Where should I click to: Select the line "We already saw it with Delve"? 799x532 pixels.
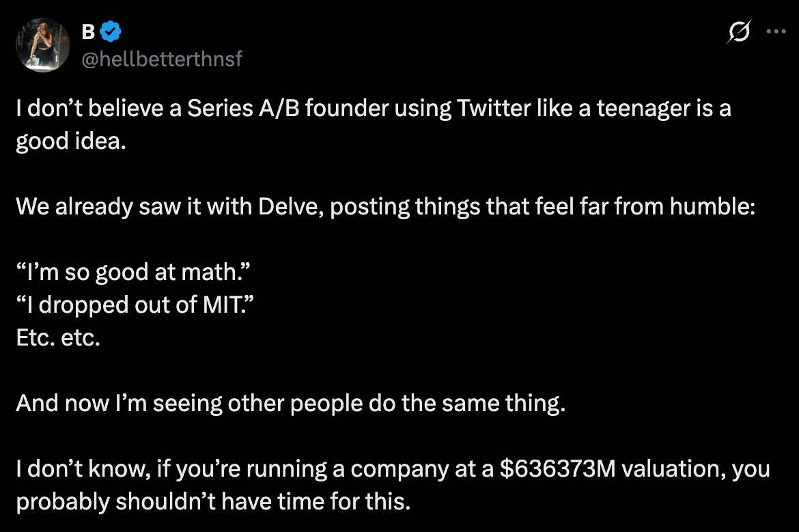pos(385,206)
